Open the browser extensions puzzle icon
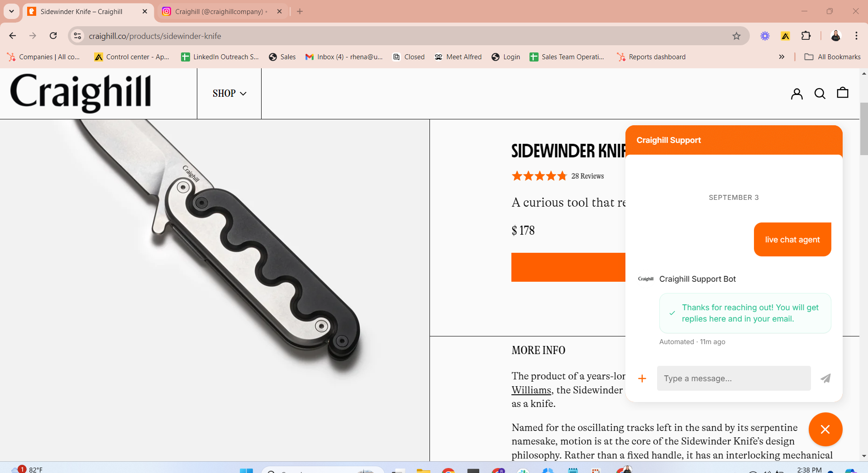 (806, 36)
